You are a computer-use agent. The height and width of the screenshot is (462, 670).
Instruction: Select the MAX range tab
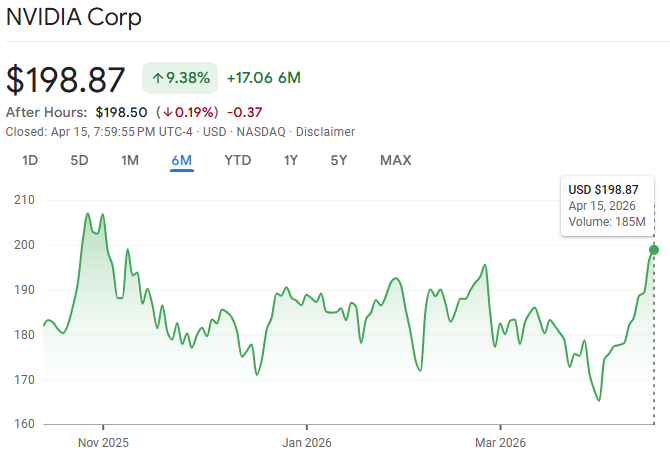[x=396, y=160]
